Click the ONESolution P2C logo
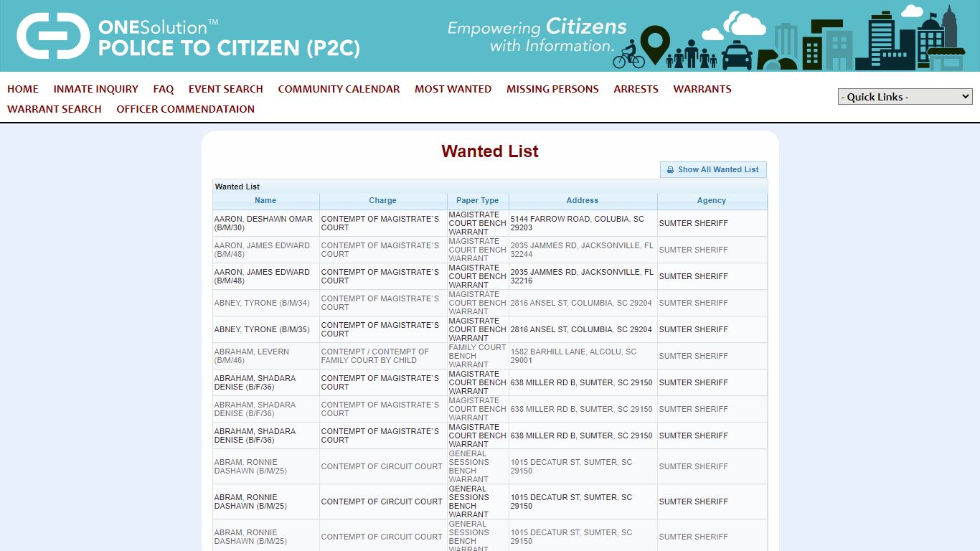 [188, 36]
